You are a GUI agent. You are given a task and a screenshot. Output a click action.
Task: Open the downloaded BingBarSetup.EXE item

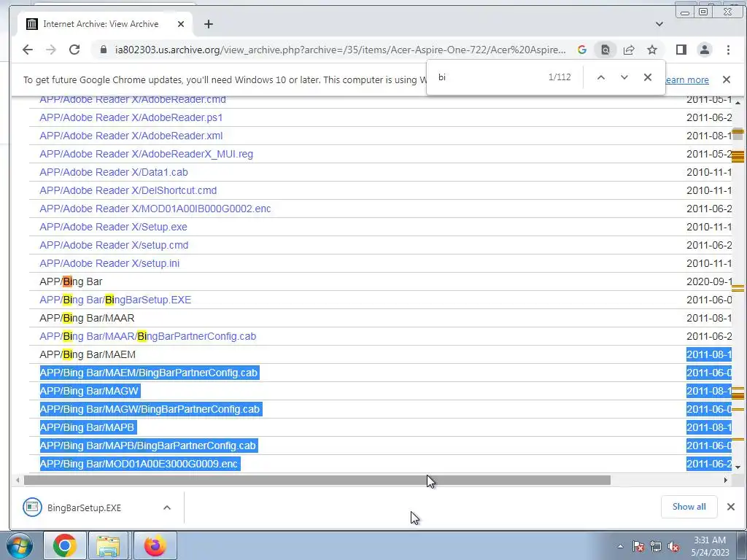pyautogui.click(x=84, y=507)
